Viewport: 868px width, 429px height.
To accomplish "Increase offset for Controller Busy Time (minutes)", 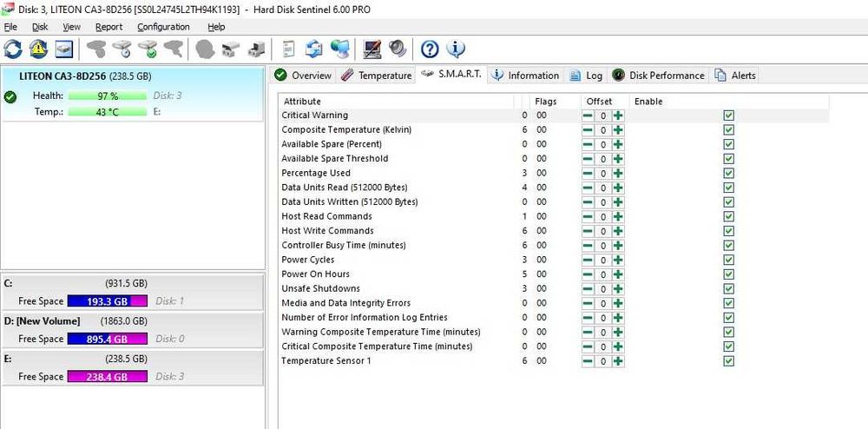I will tap(618, 245).
